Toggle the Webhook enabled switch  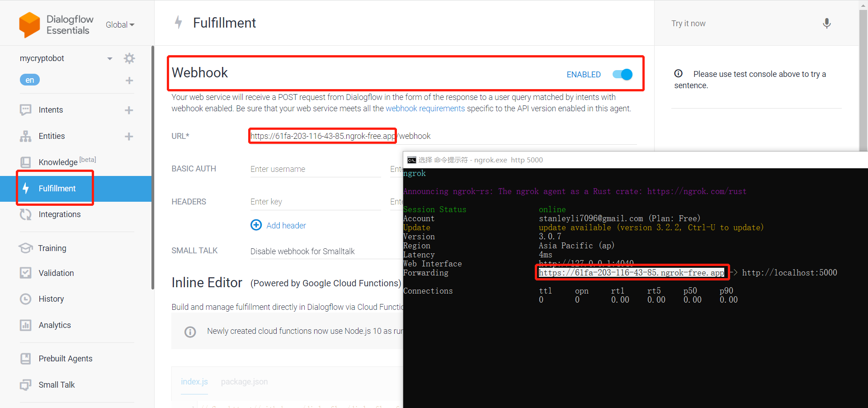pos(623,75)
